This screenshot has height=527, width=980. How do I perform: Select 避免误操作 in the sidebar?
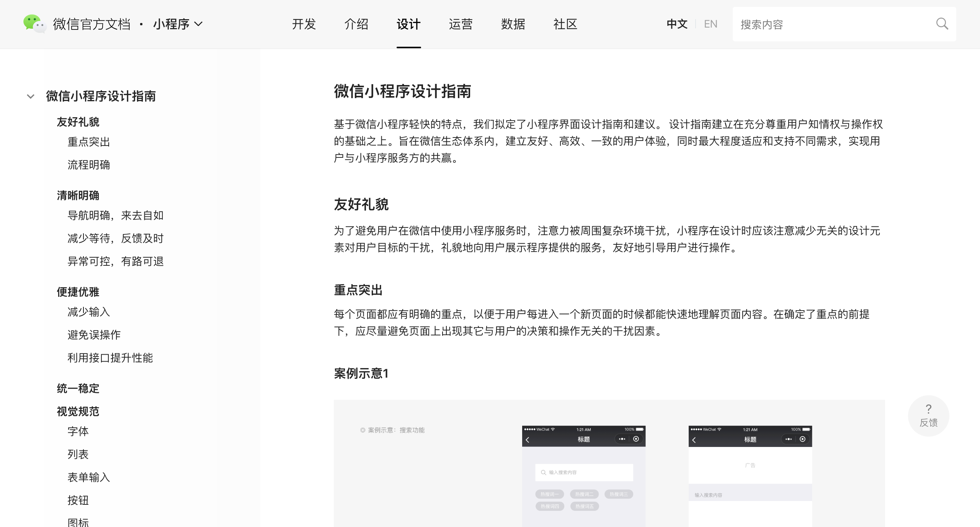point(94,335)
